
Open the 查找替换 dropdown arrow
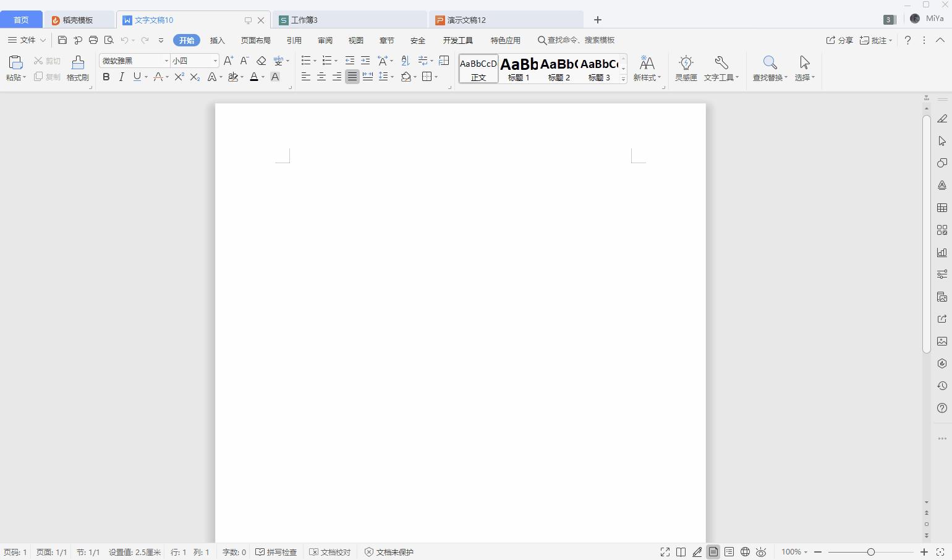click(786, 78)
